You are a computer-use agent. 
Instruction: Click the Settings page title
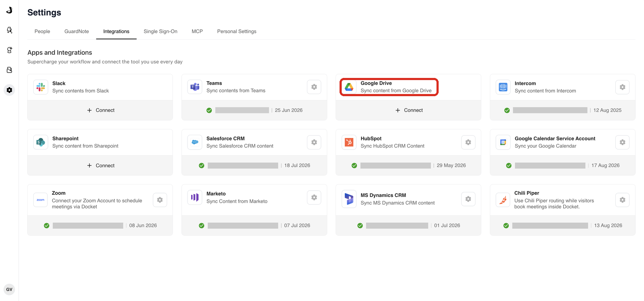44,13
